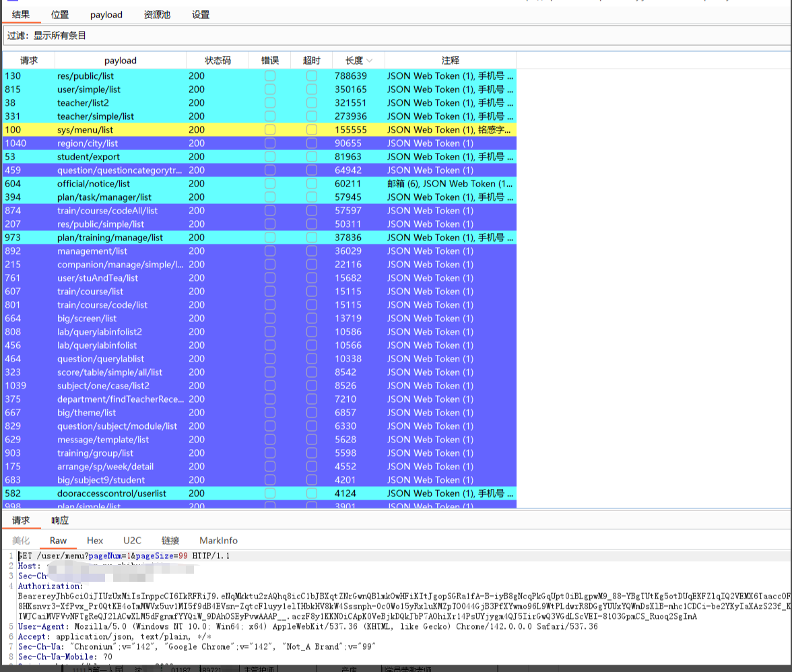Select the lab/querylabinfolist2 row
Viewport: 792px width, 672px height.
click(260, 332)
